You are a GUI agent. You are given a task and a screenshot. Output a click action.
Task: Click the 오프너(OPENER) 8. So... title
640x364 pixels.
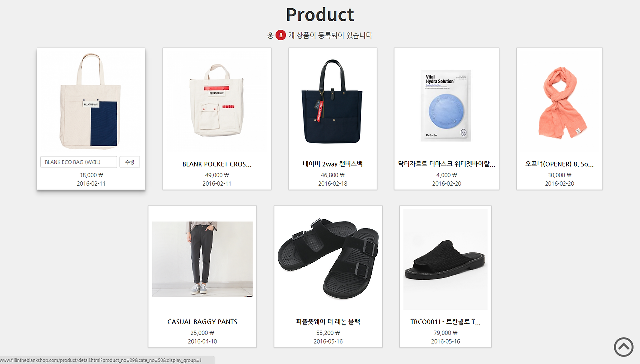point(559,164)
